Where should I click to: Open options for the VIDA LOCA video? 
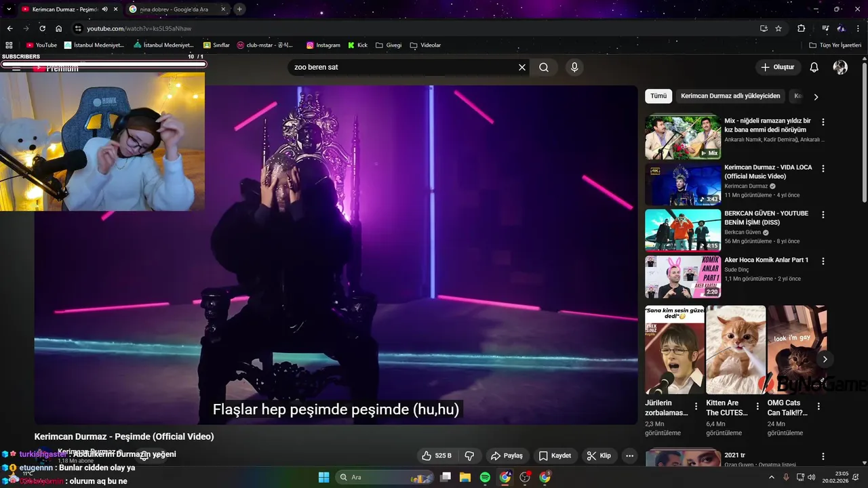coord(823,168)
